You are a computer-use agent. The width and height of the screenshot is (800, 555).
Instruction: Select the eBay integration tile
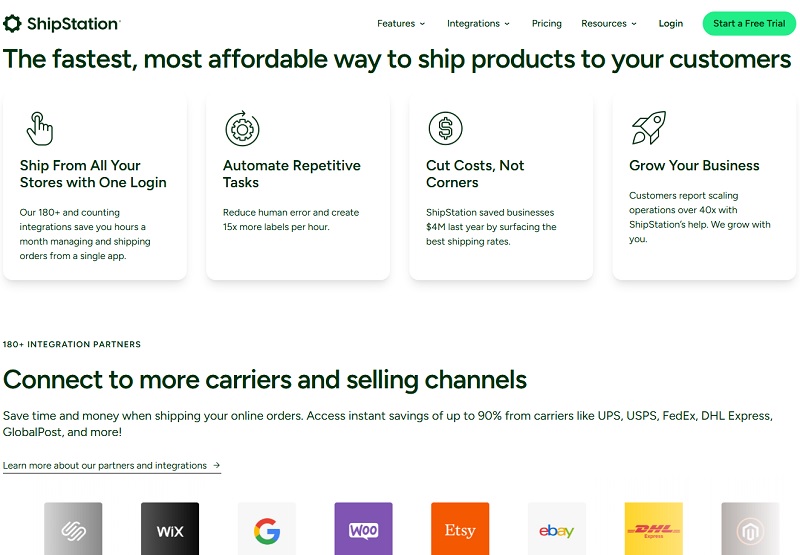[557, 529]
